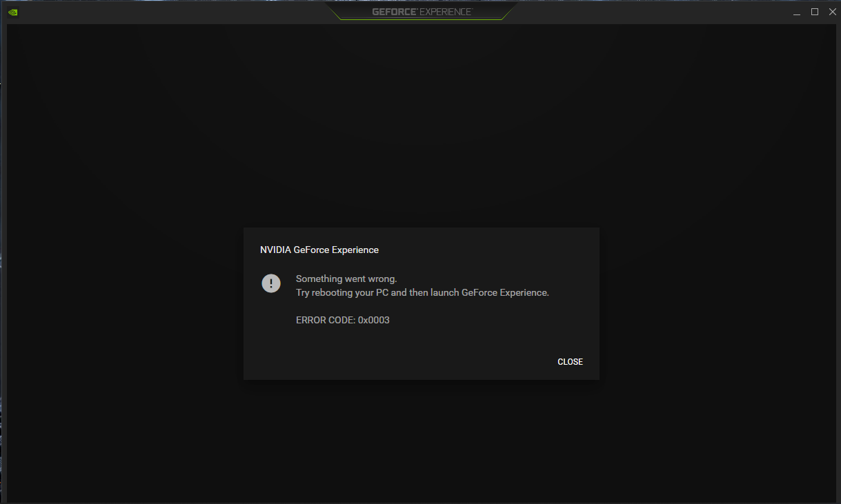841x504 pixels.
Task: Click the CLOSE button in error dialog
Action: point(570,362)
